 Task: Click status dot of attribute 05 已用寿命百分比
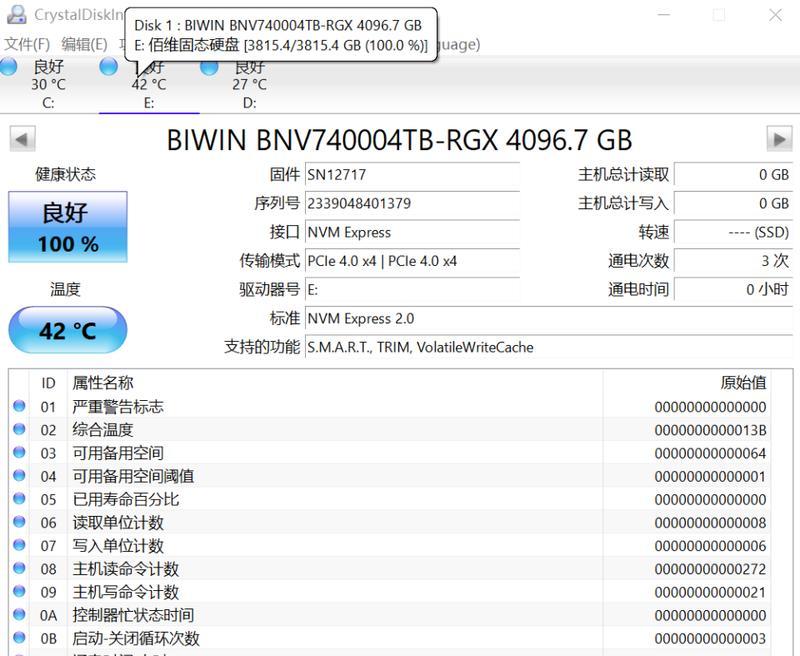tap(19, 498)
